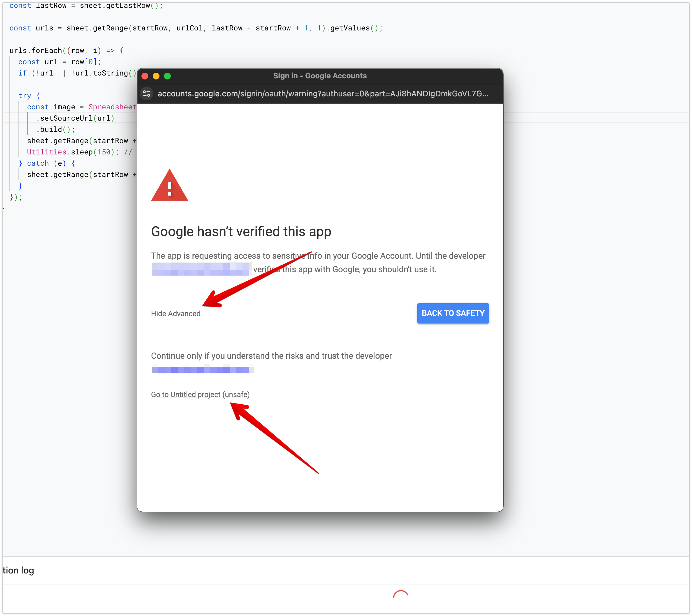
Task: Click the 'const url = row[0];' code line
Action: point(59,62)
